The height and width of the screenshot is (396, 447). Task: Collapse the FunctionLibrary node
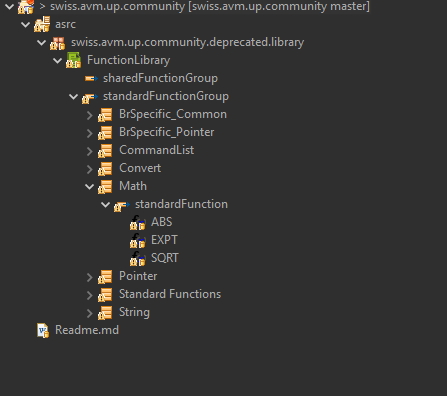tap(57, 61)
